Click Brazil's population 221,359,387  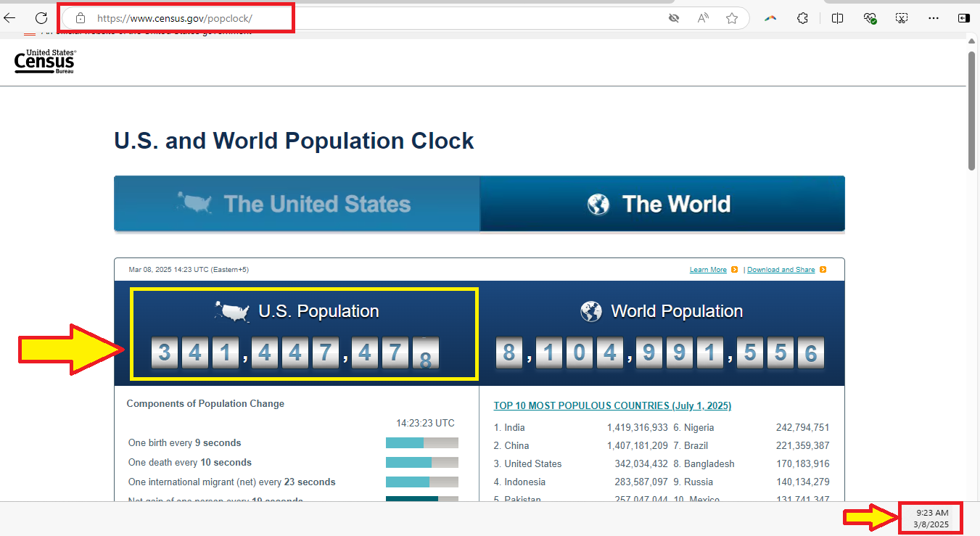(x=803, y=446)
